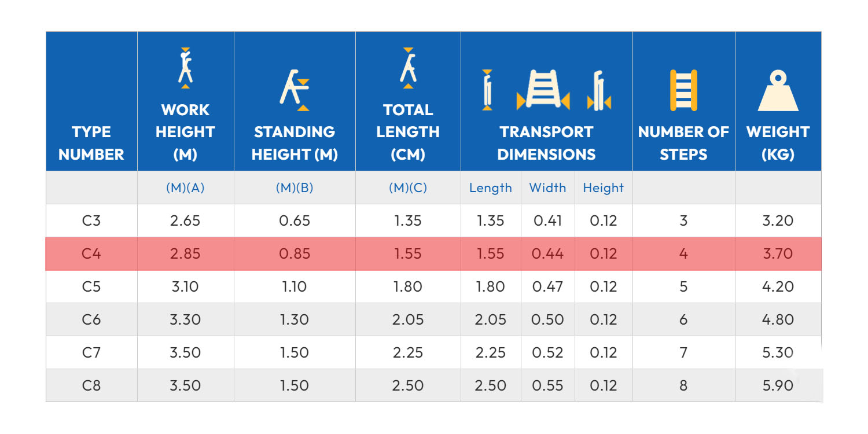
Task: Click the number of steps ladder icon
Action: (x=683, y=90)
